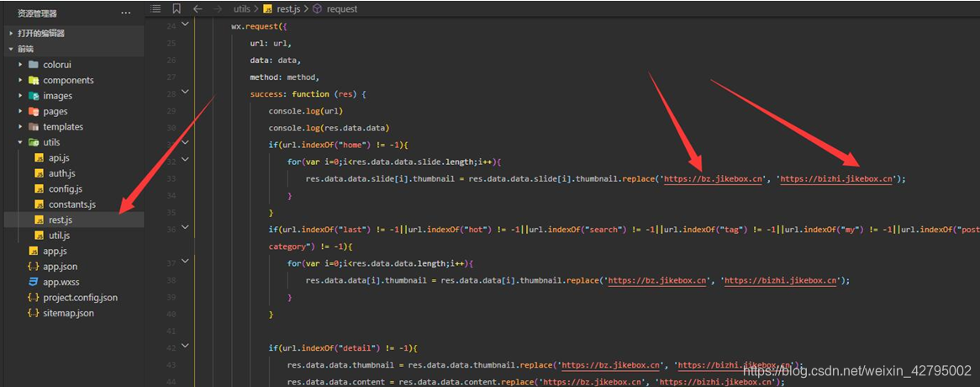The width and height of the screenshot is (980, 387).
Task: Fold the success function at line 28
Action: click(x=184, y=92)
